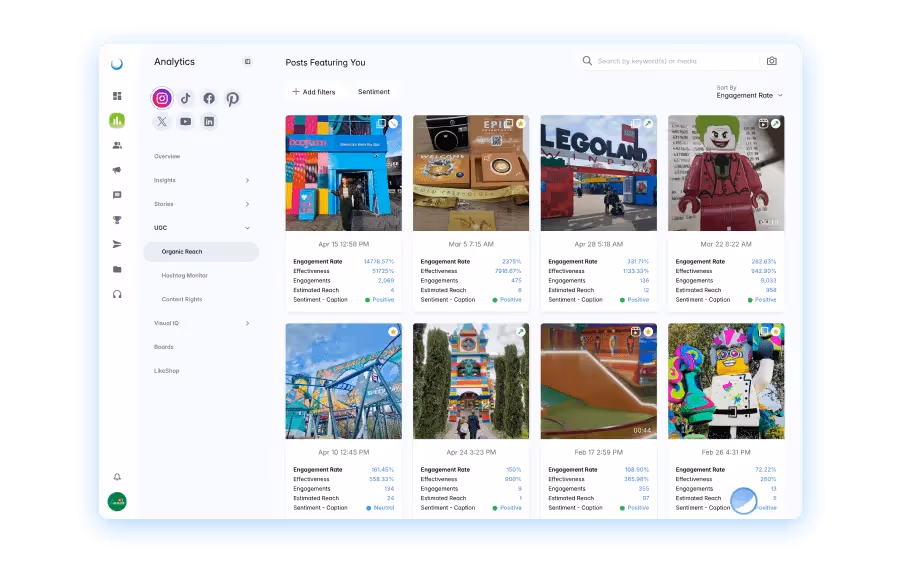Collapse the Analytics panel icon

point(247,61)
